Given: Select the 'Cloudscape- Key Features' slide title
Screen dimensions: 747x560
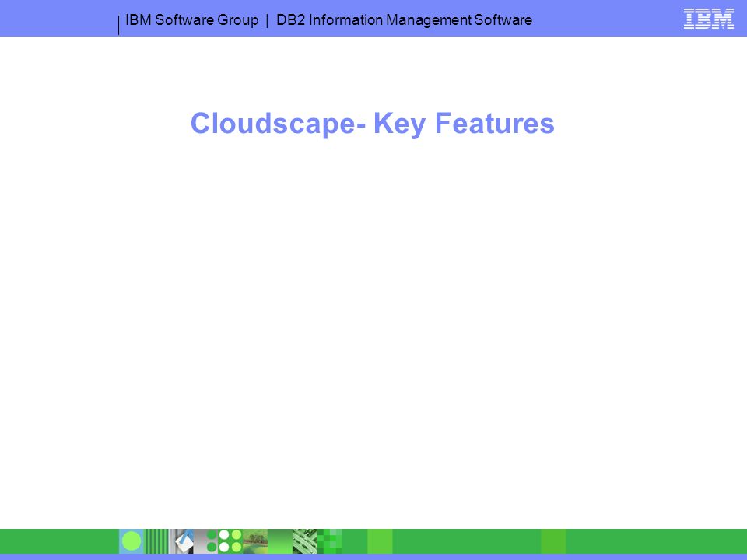Looking at the screenshot, I should coord(373,124).
